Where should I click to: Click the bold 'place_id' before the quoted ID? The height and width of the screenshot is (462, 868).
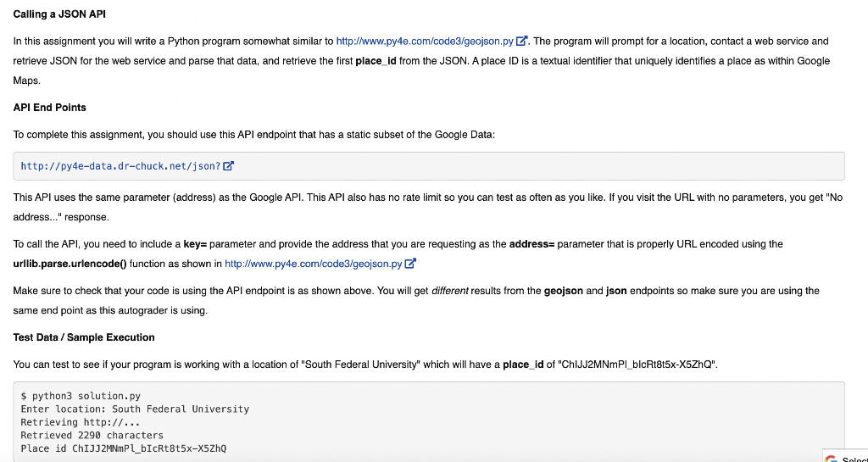(x=523, y=365)
